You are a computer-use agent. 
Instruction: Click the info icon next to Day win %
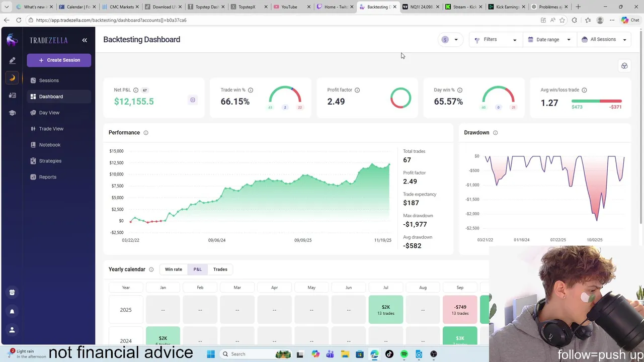coord(460,90)
